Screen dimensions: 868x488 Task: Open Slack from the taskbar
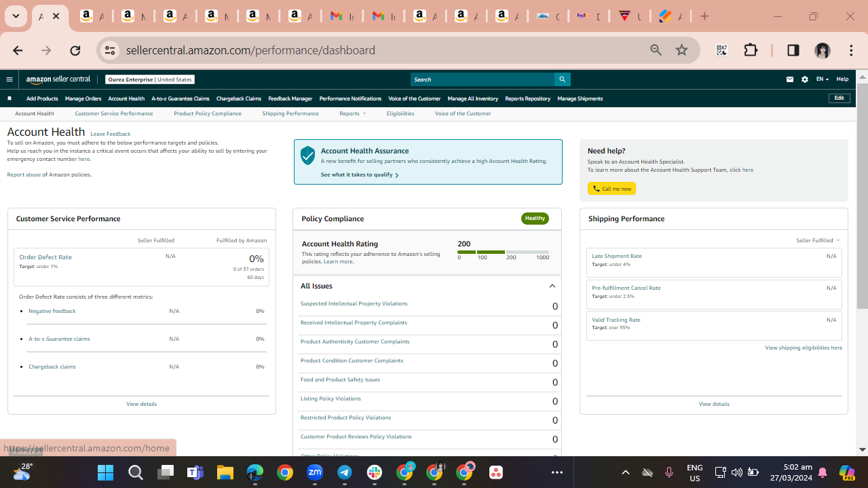(375, 472)
